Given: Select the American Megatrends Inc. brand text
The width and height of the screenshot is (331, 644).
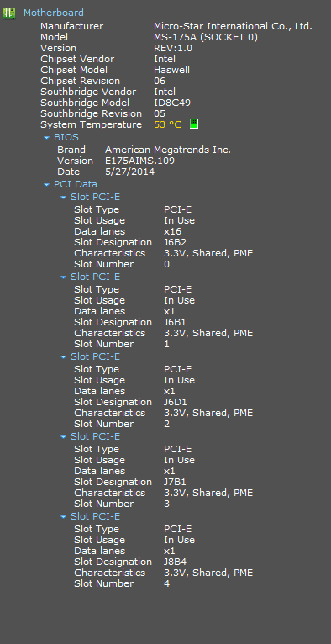Looking at the screenshot, I should (168, 150).
